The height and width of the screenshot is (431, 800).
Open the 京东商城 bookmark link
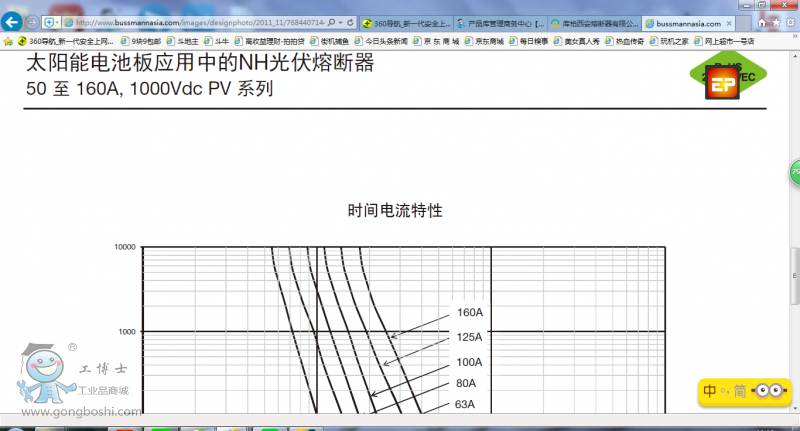(487, 41)
